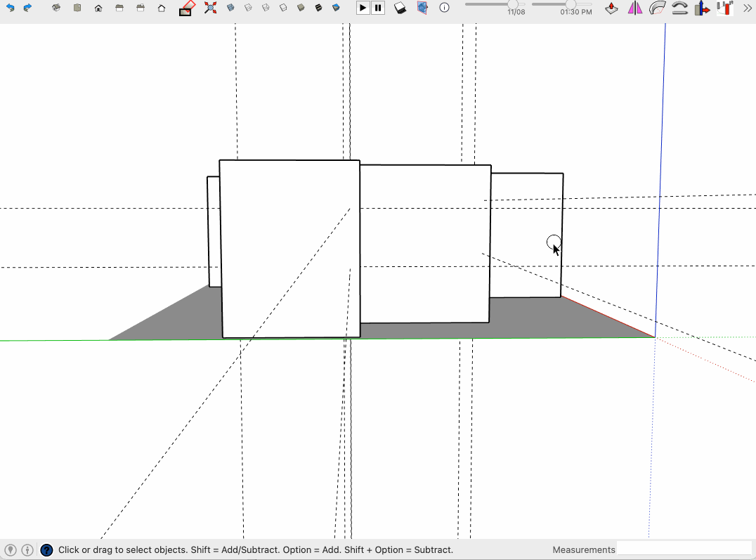Adjust the shadow date slider at 11/08

coord(512,4)
